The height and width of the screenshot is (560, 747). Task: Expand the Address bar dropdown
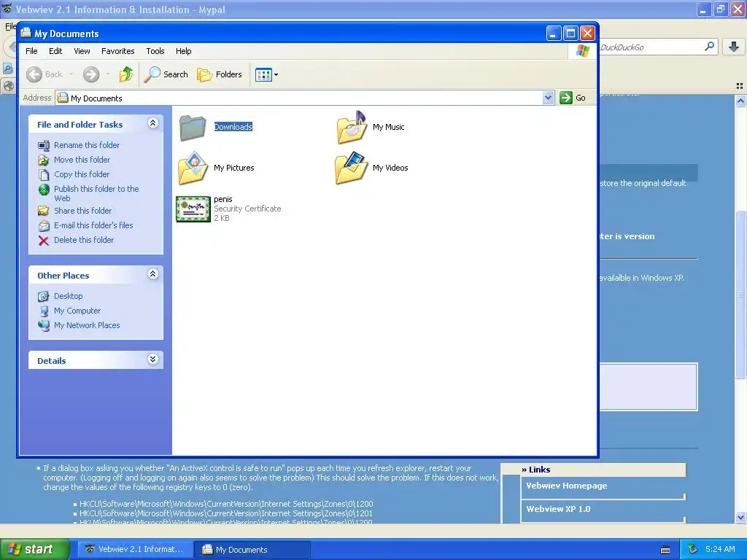(548, 98)
